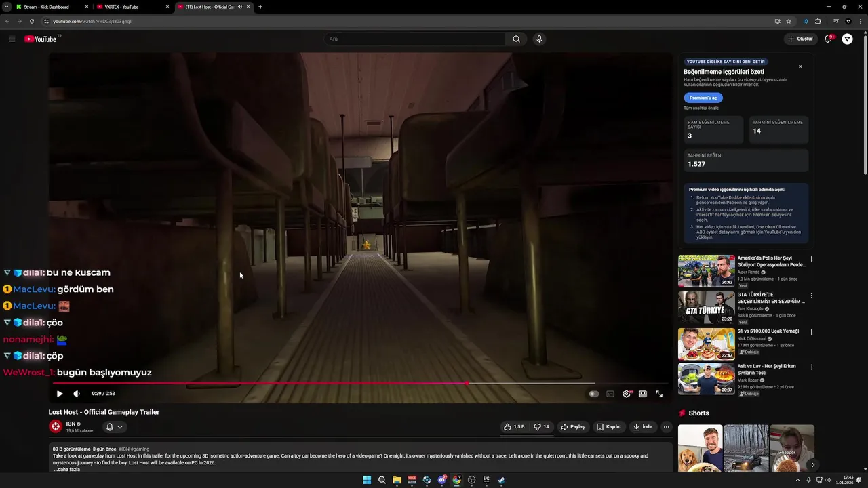Open browser extensions puzzle icon
Image resolution: width=868 pixels, height=488 pixels.
pyautogui.click(x=818, y=21)
